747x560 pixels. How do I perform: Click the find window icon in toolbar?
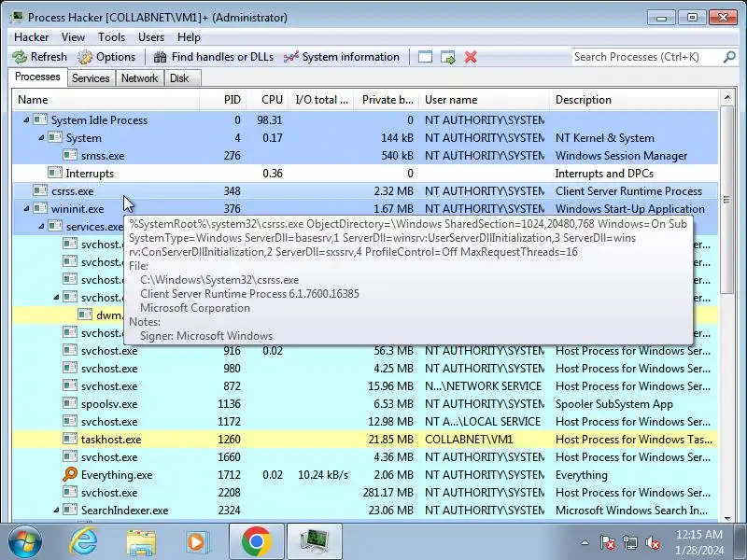425,57
